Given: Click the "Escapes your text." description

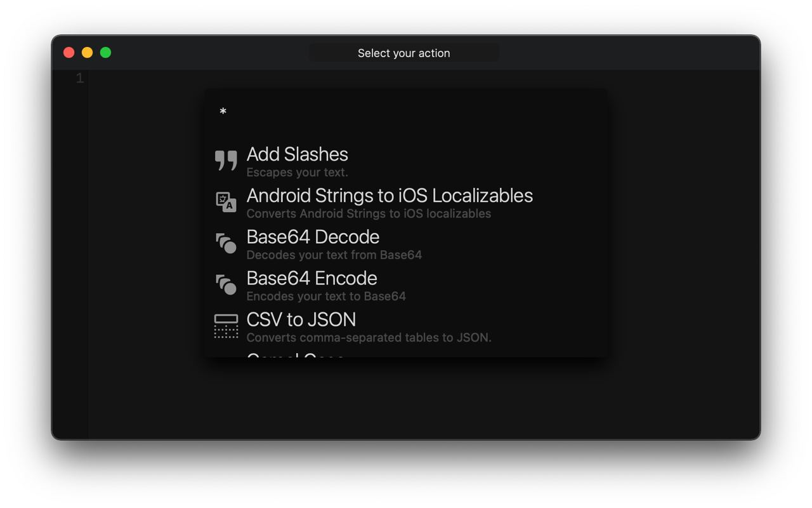Looking at the screenshot, I should click(297, 172).
